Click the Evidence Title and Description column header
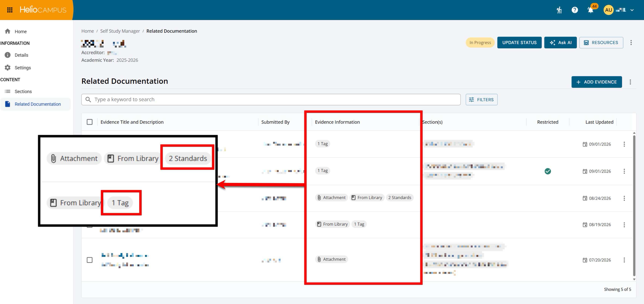Image resolution: width=644 pixels, height=304 pixels. pyautogui.click(x=132, y=122)
